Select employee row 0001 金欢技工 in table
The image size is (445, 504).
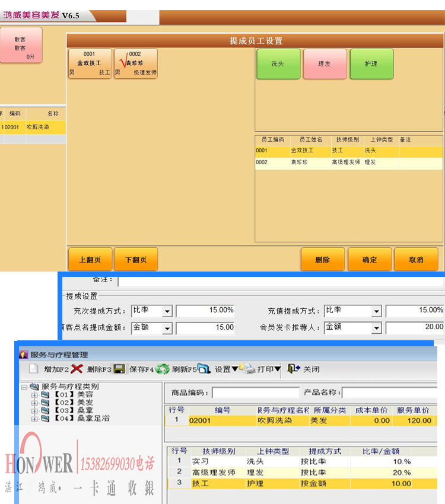coord(349,151)
